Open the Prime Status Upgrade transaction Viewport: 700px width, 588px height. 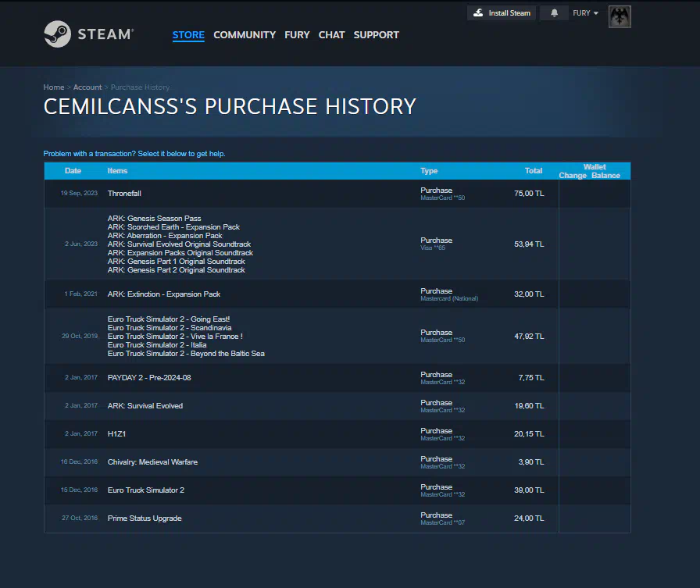point(337,519)
